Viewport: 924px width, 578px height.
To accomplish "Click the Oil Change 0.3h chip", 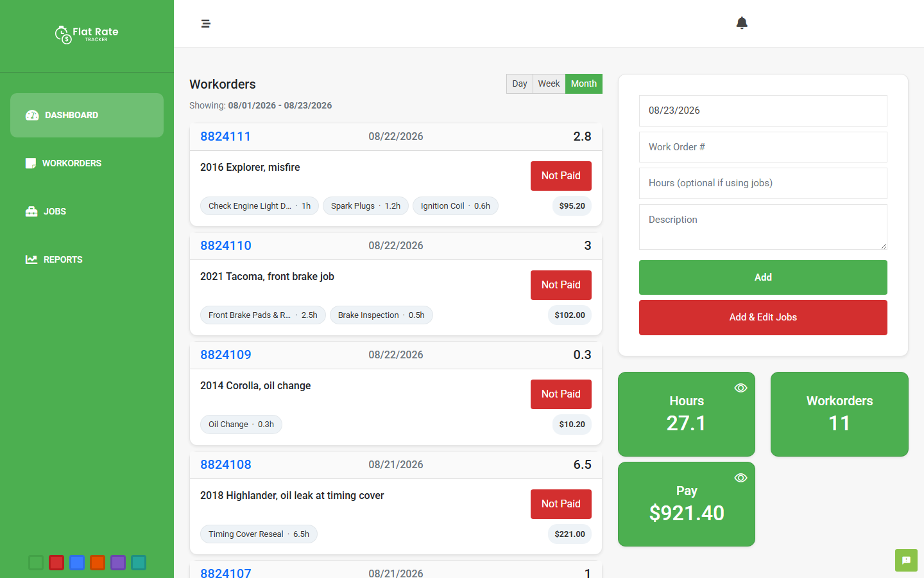I will [241, 425].
